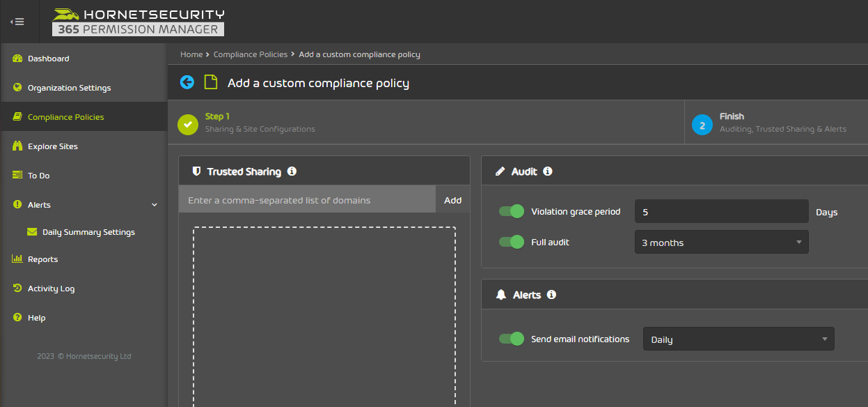This screenshot has height=407, width=868.
Task: Click the Audit info icon
Action: [548, 171]
